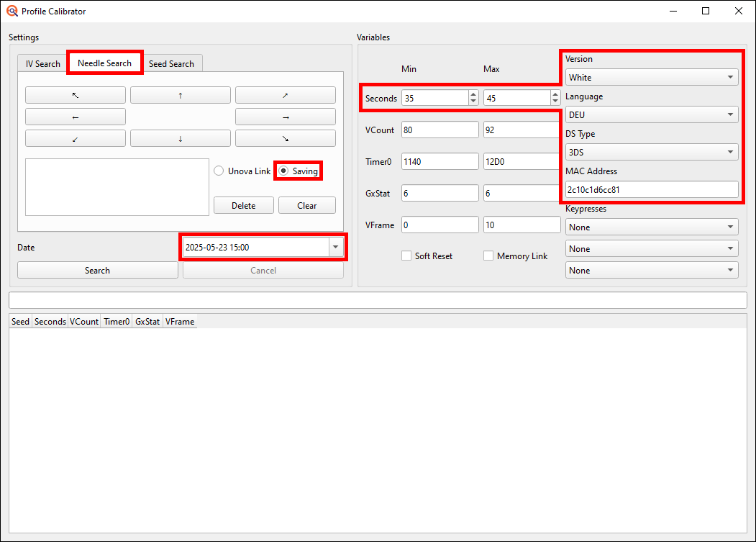756x542 pixels.
Task: Click the Timer0 Min field showing 1140
Action: point(440,162)
